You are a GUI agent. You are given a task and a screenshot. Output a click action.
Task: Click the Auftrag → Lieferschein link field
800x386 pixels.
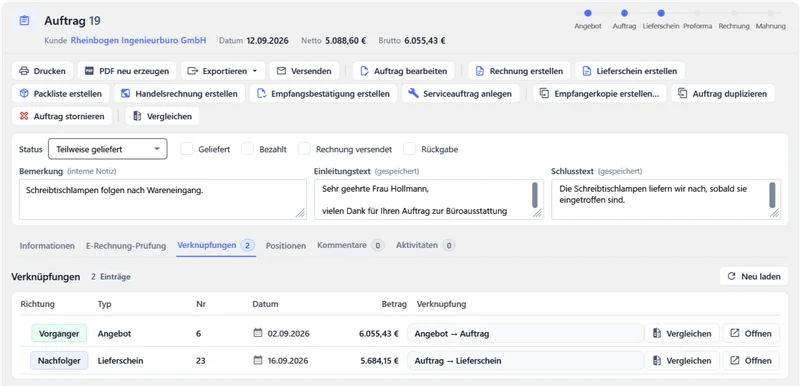pos(525,361)
